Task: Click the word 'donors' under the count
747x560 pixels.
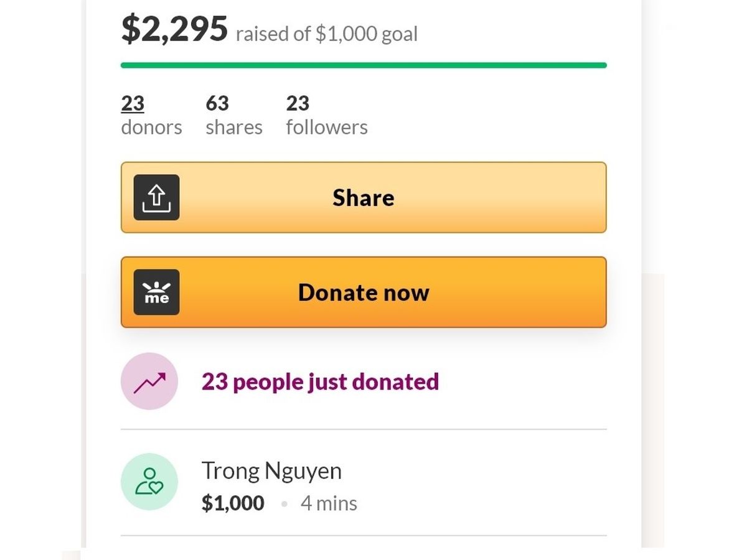Action: click(x=151, y=127)
